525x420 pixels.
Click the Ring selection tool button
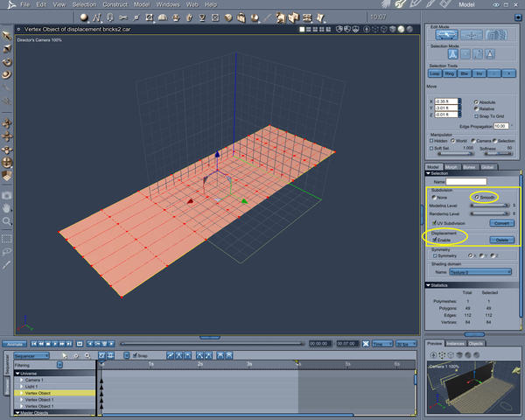coord(451,74)
